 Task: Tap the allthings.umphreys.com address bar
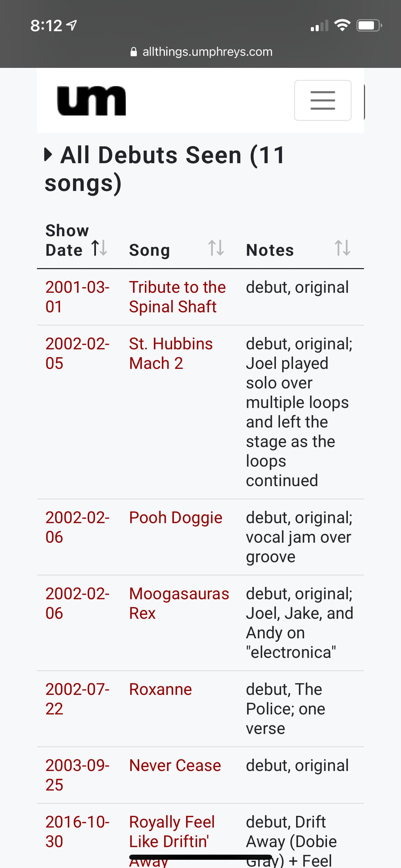(x=207, y=52)
